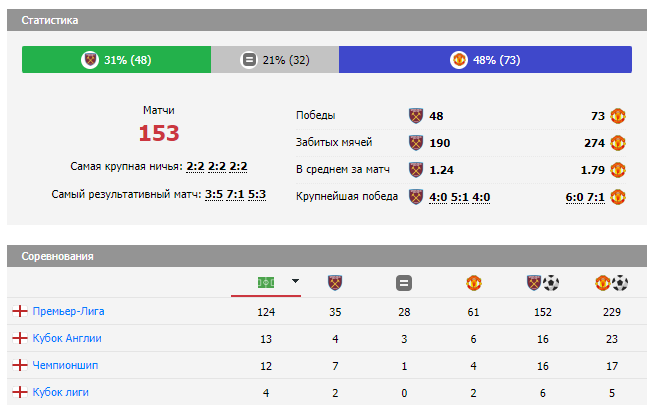Viewport: 653px width, 416px height.
Task: Click the draw icon in gray bar
Action: pos(249,60)
